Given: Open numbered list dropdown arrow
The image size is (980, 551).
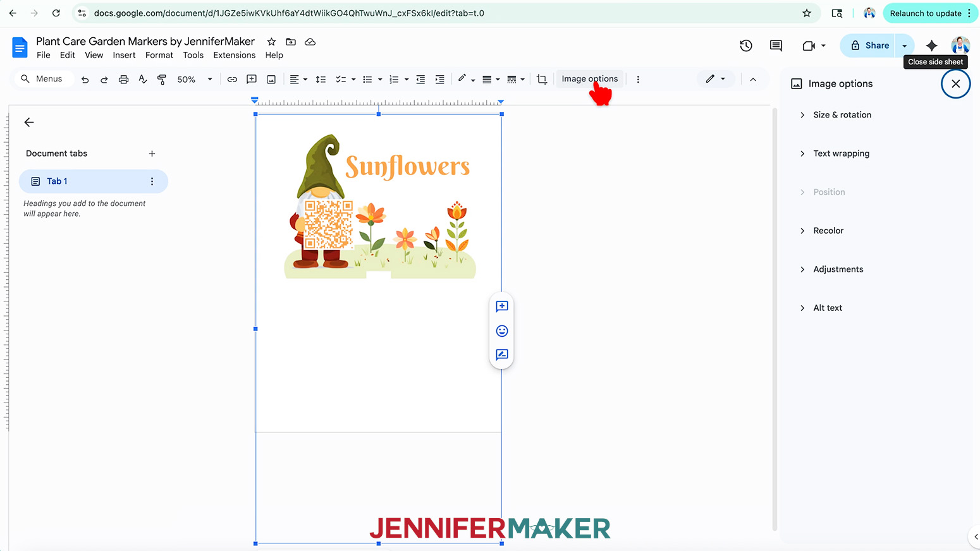Looking at the screenshot, I should pyautogui.click(x=407, y=80).
